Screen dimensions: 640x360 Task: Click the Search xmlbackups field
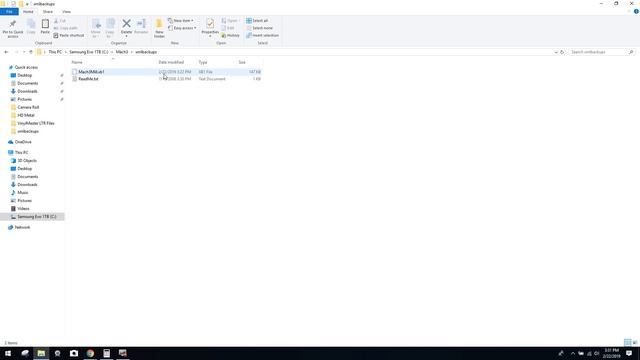602,52
